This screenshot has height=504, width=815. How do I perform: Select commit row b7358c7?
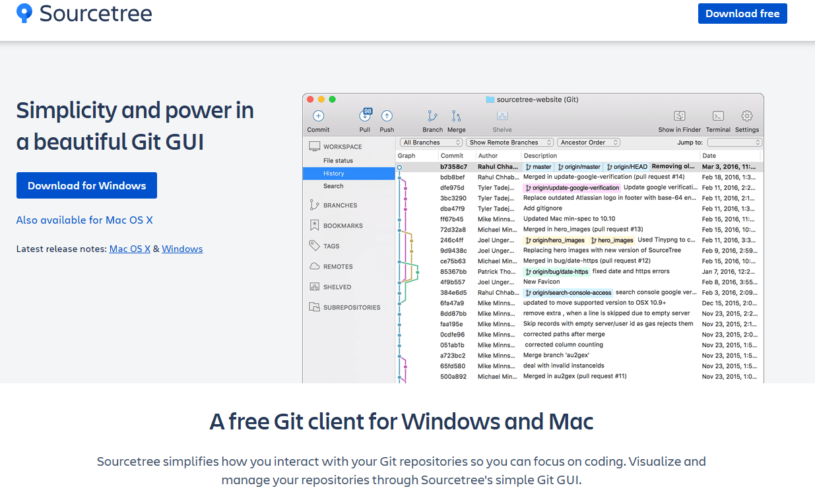tap(579, 167)
